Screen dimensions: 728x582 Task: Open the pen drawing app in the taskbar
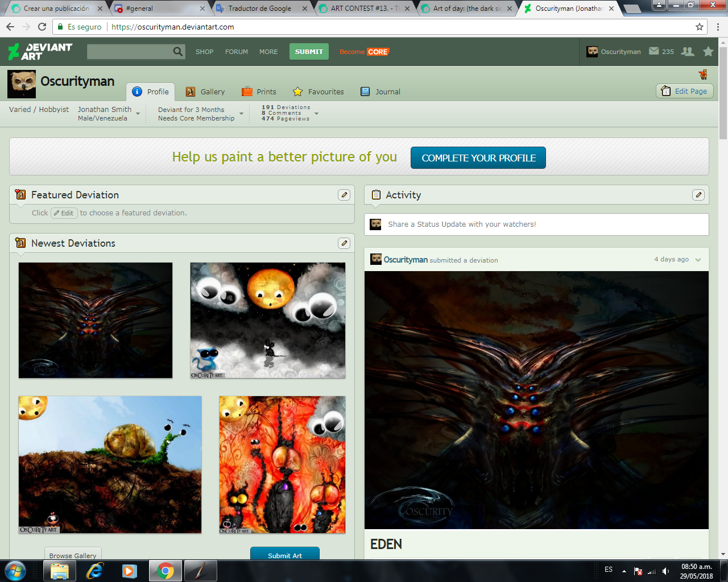[200, 571]
